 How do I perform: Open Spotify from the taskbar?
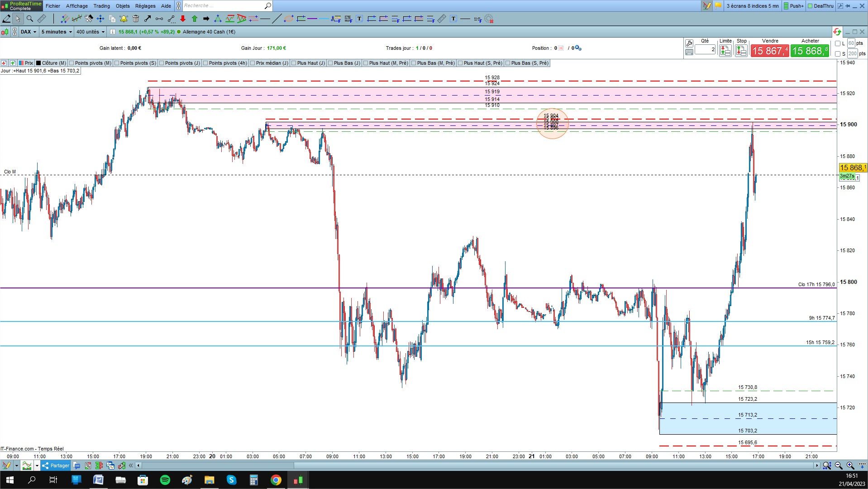[165, 480]
